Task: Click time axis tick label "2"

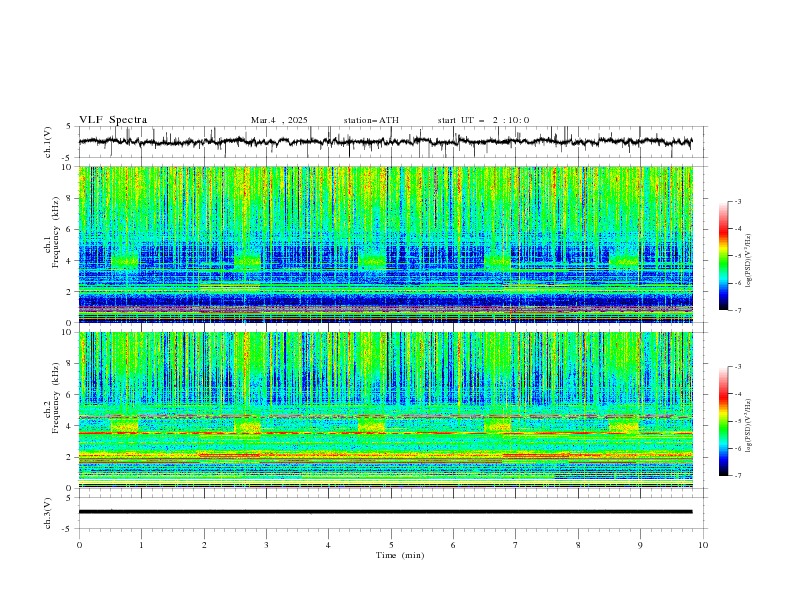Action: (204, 545)
